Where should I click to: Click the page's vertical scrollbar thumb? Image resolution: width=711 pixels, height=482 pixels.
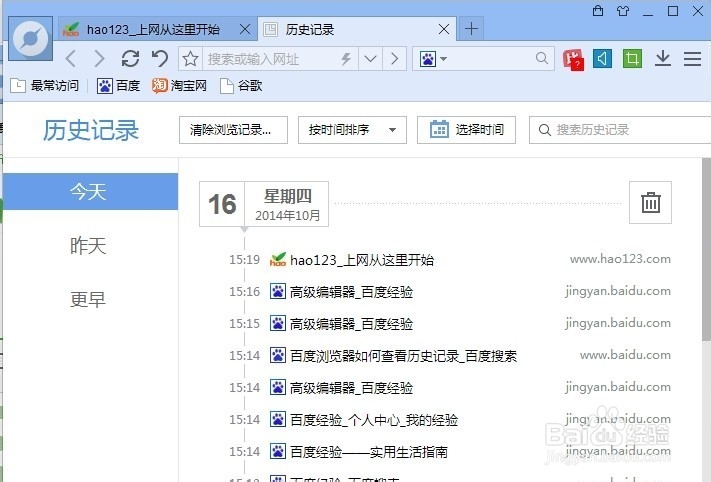pyautogui.click(x=706, y=249)
